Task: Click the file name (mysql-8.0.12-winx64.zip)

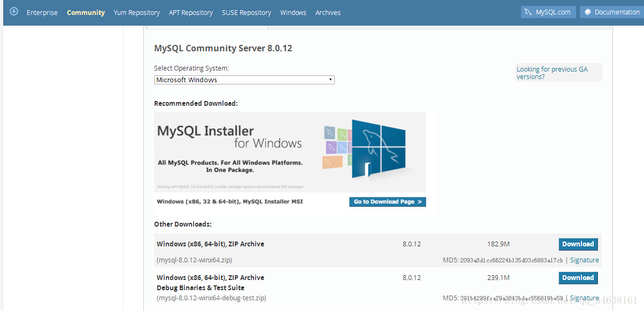Action: tap(194, 260)
